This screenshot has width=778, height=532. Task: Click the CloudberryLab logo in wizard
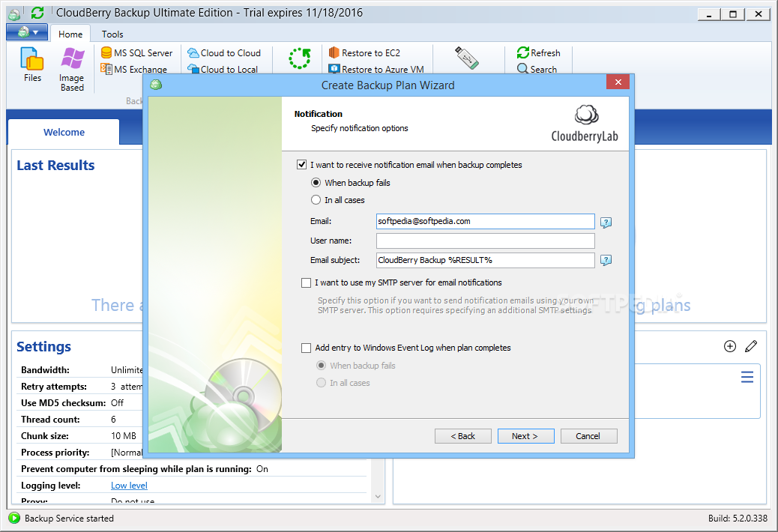(585, 124)
